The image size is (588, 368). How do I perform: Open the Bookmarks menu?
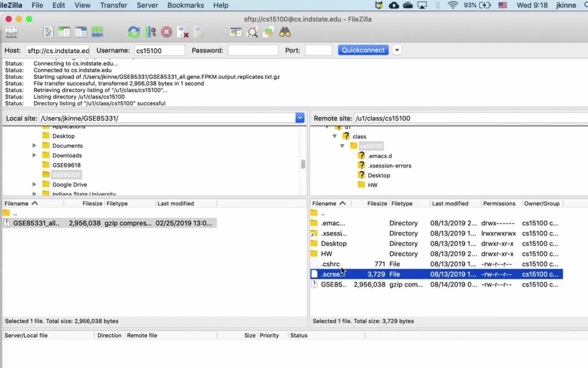pos(185,5)
